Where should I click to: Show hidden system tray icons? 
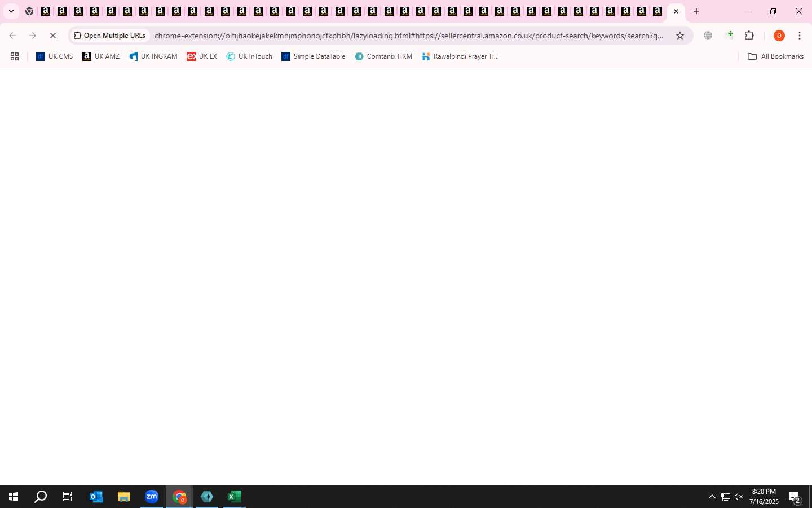(x=712, y=497)
